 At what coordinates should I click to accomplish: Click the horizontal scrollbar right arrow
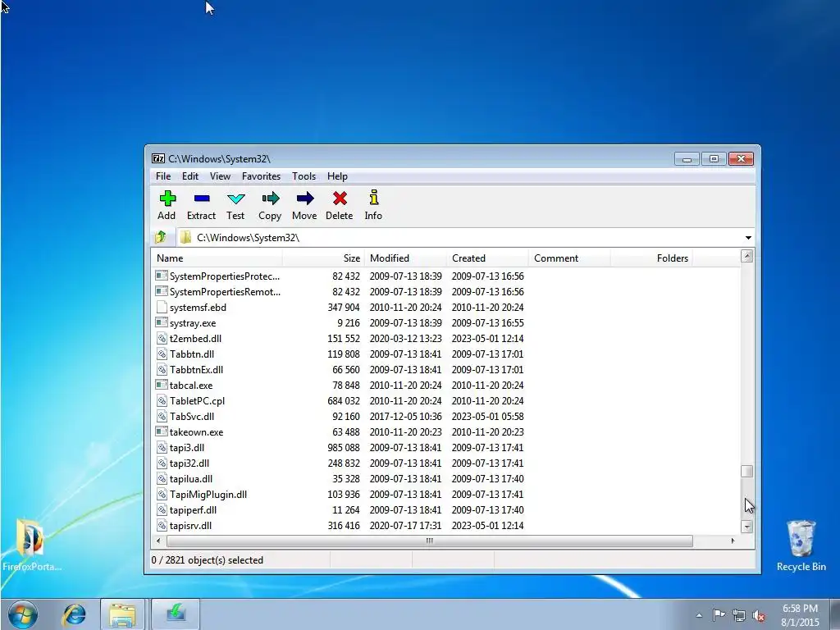tap(733, 541)
